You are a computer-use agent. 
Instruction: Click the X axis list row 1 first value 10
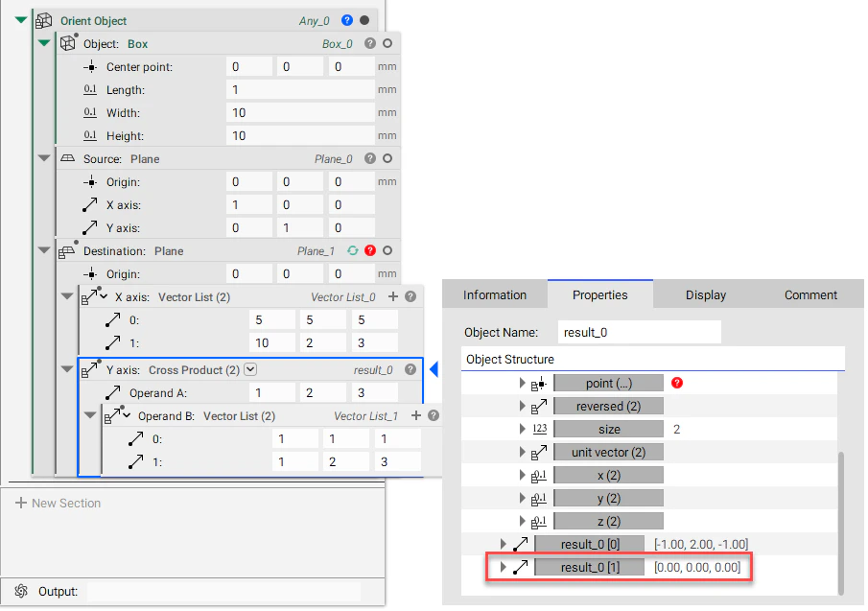(x=271, y=342)
